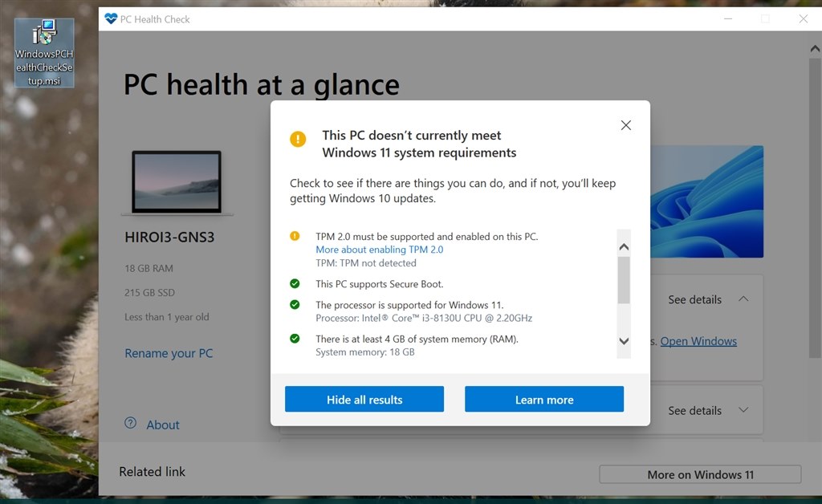This screenshot has height=504, width=822.
Task: Click the Processor: Intel Core i3-8130U text
Action: coord(424,318)
